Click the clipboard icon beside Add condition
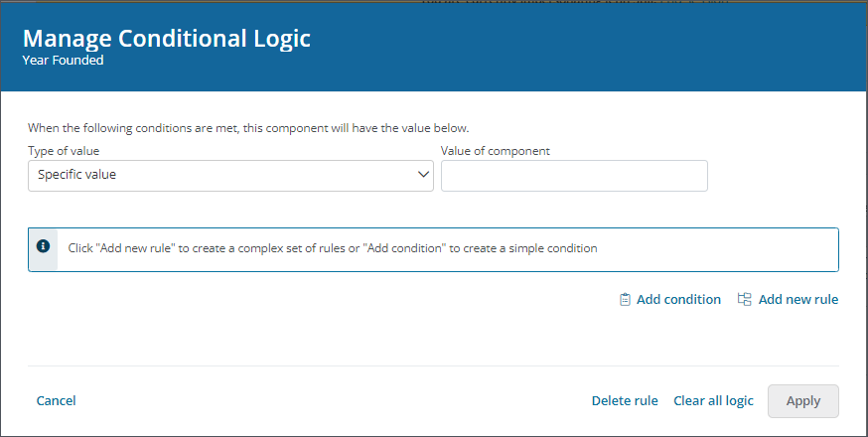This screenshot has width=868, height=437. (x=625, y=299)
